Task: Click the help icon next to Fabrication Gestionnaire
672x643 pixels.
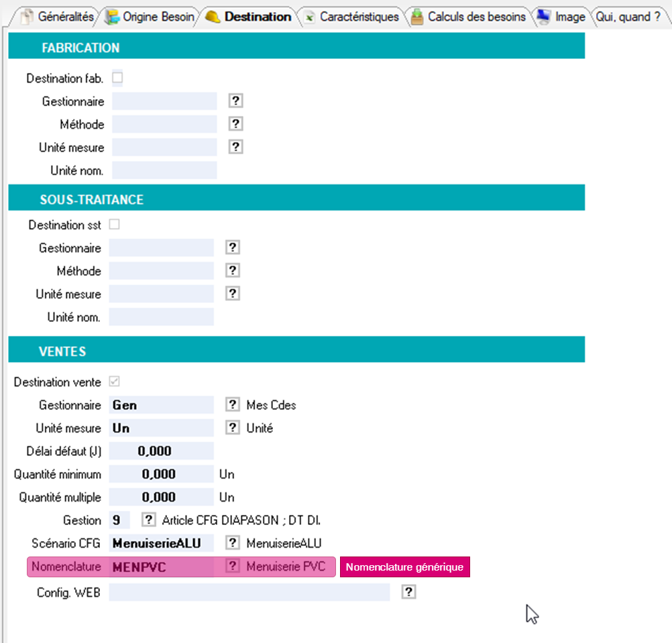Action: (235, 101)
